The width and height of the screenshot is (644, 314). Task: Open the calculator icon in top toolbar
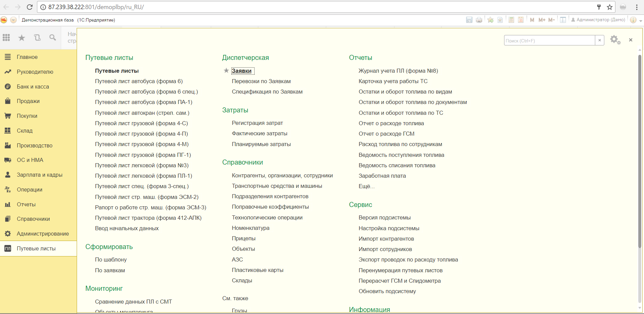[511, 20]
